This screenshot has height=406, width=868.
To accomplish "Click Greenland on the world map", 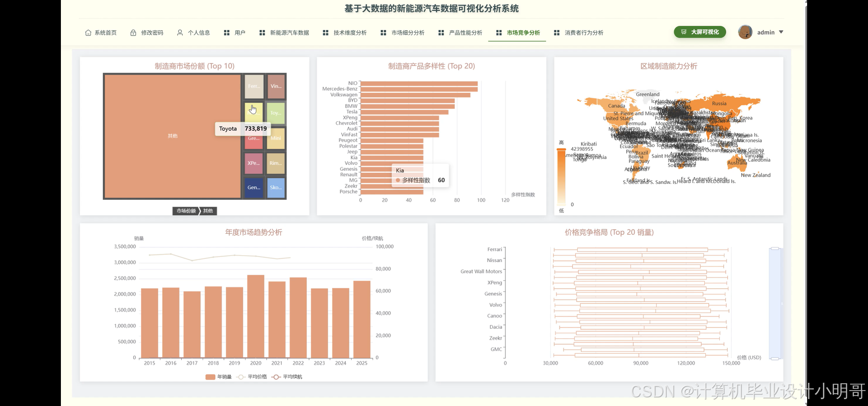I will [648, 94].
